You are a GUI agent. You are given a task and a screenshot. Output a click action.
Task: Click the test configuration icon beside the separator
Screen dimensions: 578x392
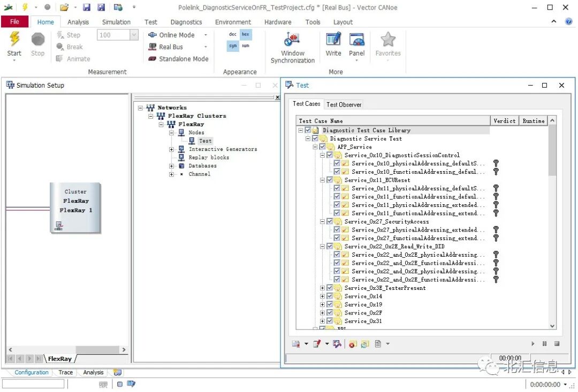(x=337, y=344)
